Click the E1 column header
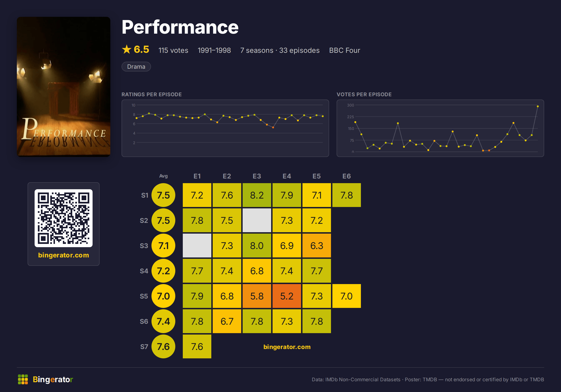Viewport: 561px width, 392px height. coord(197,176)
